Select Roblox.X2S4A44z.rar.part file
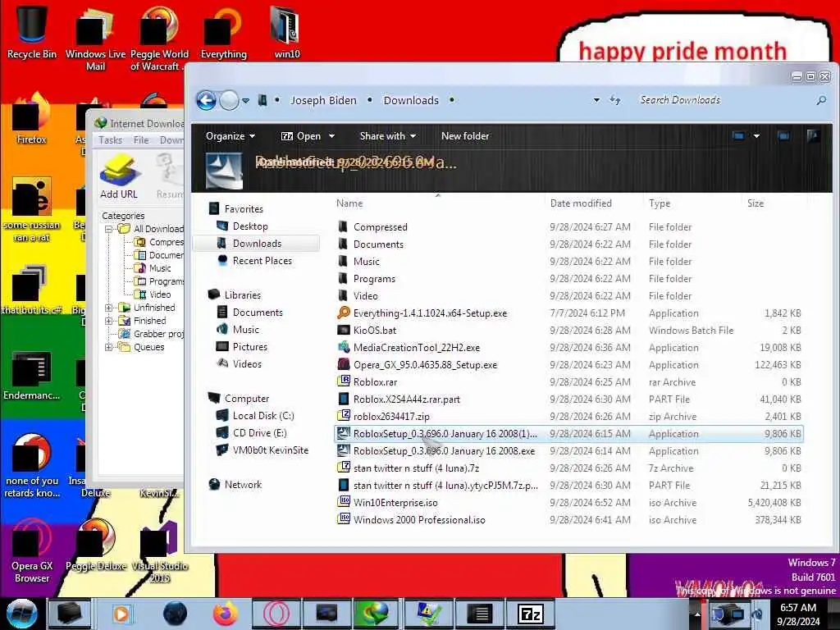The image size is (840, 630). coord(568,399)
